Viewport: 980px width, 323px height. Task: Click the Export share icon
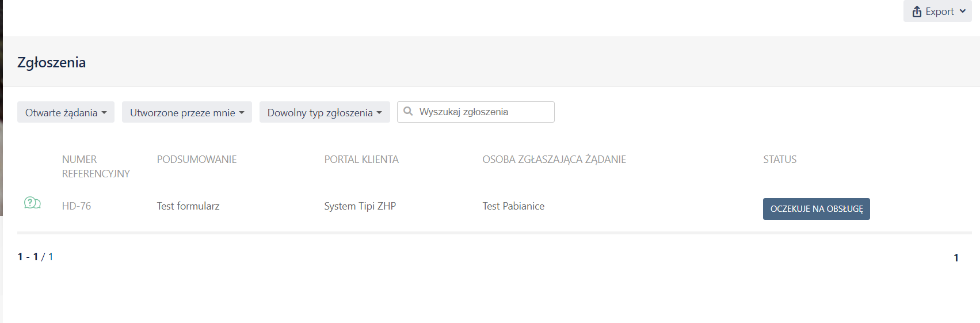[917, 12]
